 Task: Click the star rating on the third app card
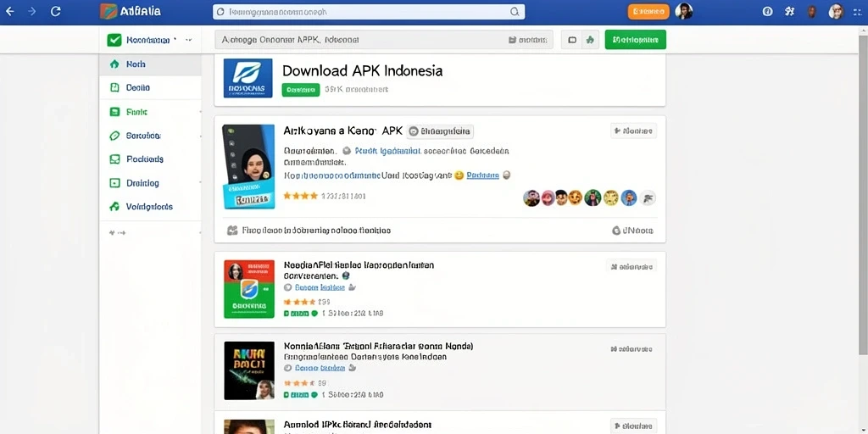(x=299, y=383)
